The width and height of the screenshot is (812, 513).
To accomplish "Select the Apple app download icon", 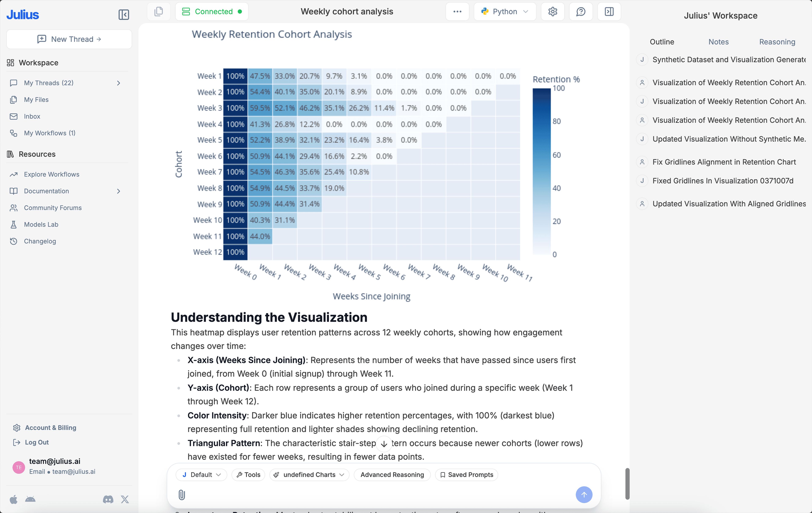I will pyautogui.click(x=14, y=499).
